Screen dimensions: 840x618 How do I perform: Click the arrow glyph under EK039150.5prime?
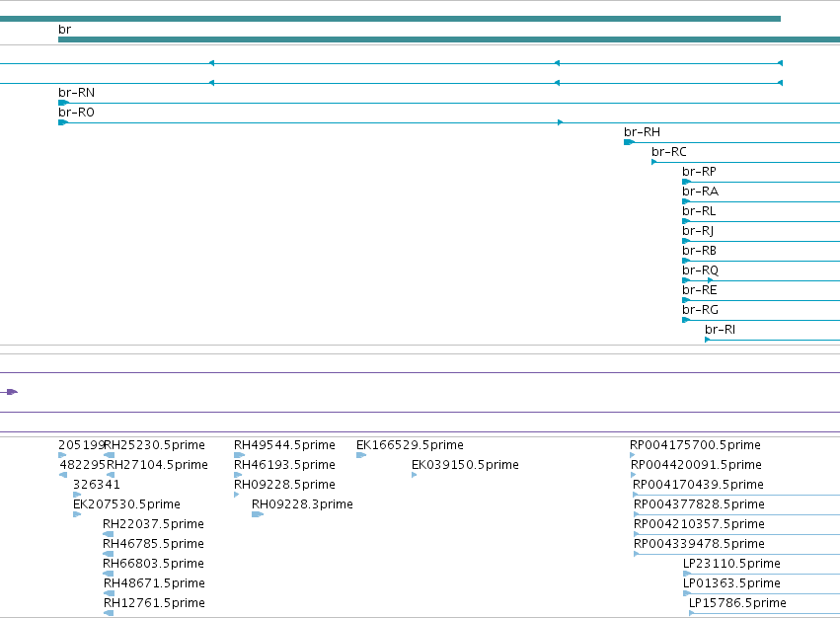coord(415,476)
